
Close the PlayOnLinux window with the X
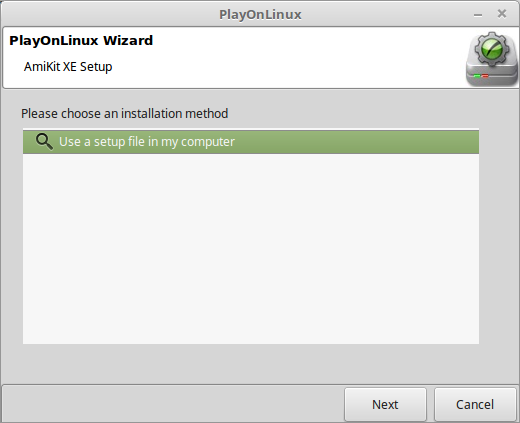tap(502, 14)
